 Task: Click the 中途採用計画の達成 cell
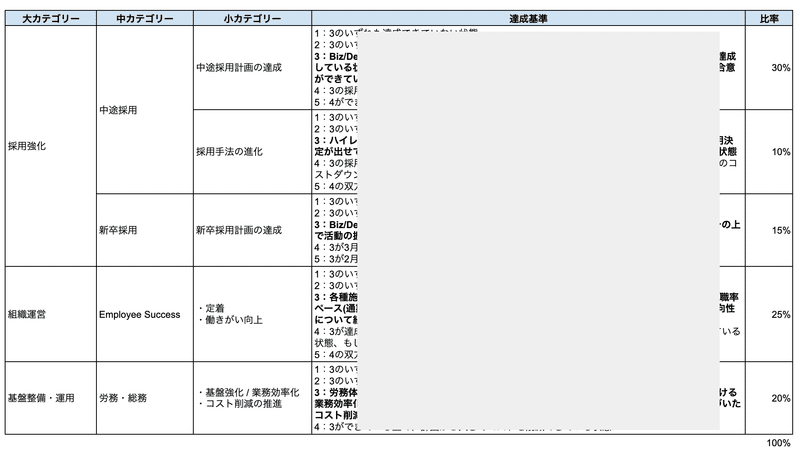[x=253, y=67]
